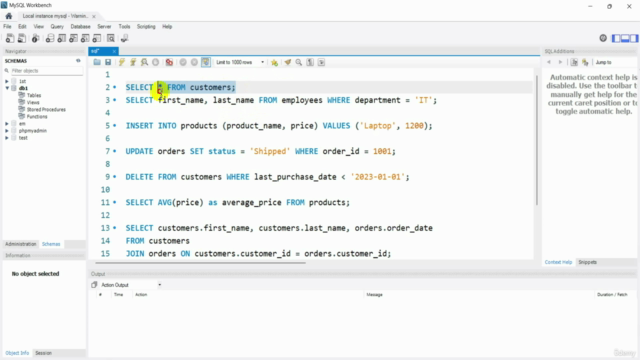Execute the script with lightning bolt

(122, 62)
